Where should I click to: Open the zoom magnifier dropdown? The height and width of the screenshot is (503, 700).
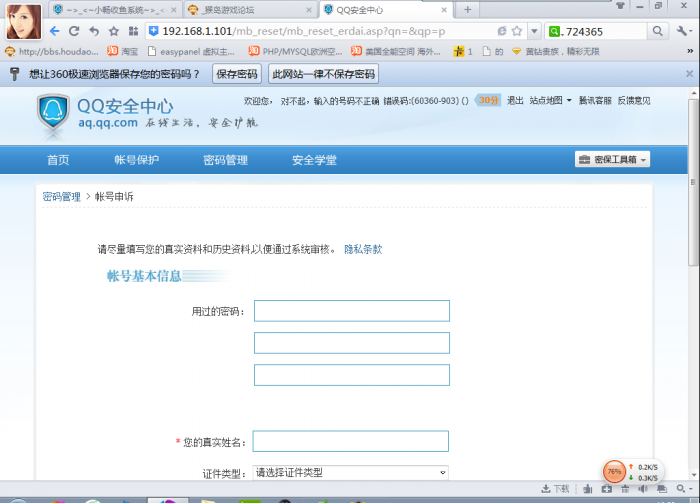[683, 489]
